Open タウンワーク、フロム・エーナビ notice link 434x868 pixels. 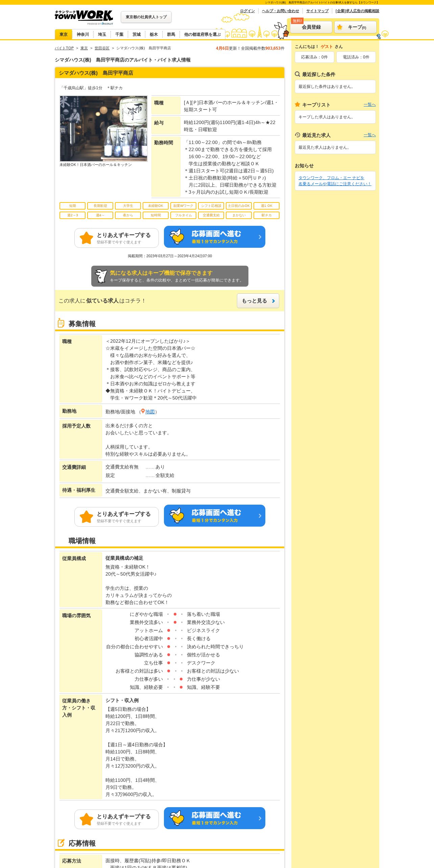coord(335,181)
